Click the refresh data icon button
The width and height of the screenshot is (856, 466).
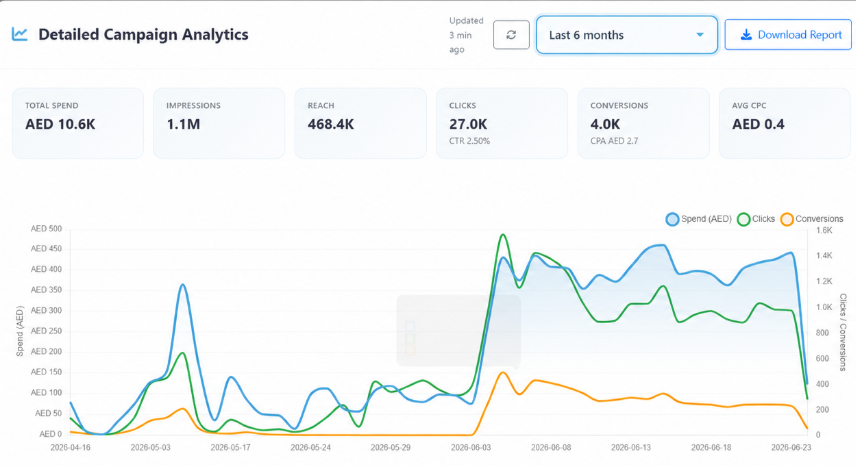tap(511, 35)
